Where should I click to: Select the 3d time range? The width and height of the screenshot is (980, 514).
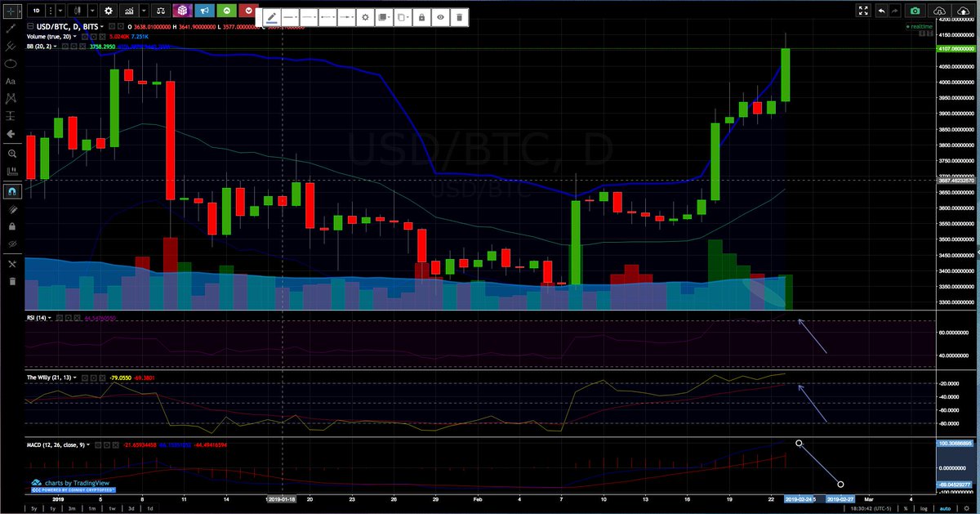point(131,508)
